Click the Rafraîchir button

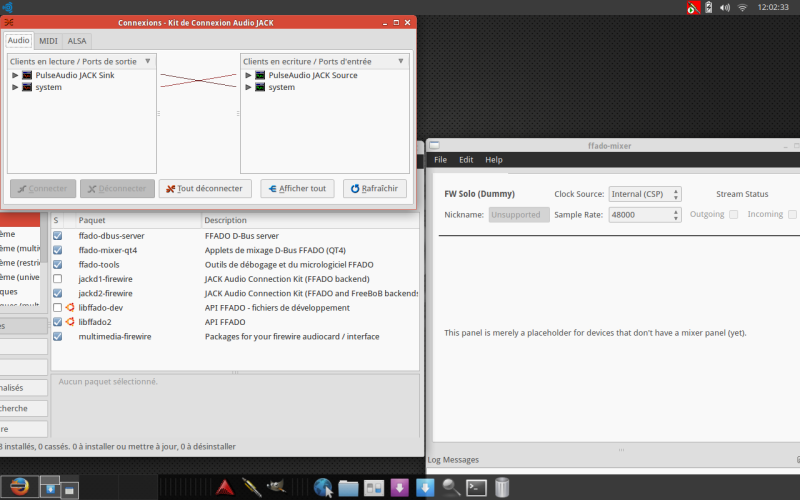pos(374,188)
